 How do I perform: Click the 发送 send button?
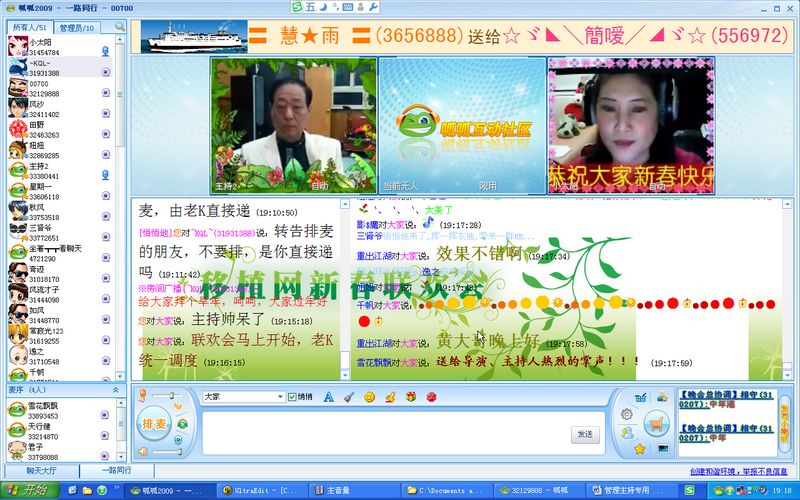[x=585, y=434]
